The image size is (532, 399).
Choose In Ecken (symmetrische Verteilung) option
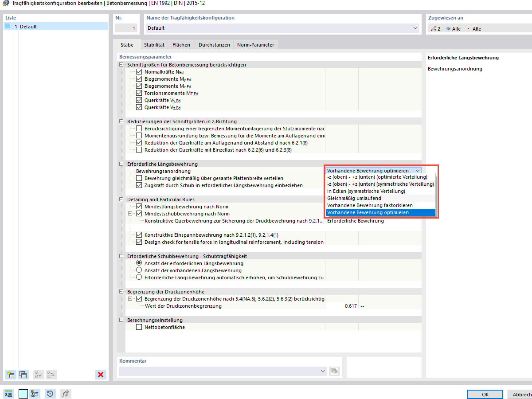(381, 191)
